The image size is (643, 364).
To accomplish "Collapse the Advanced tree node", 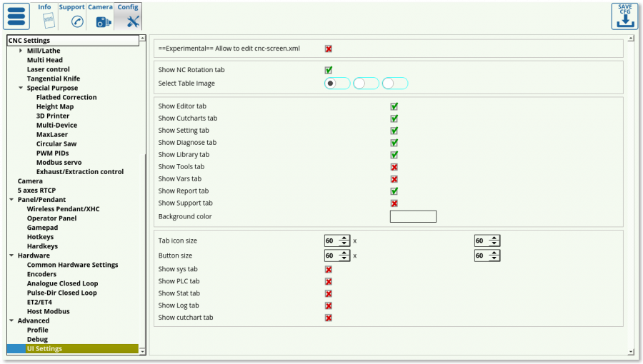I will click(11, 320).
